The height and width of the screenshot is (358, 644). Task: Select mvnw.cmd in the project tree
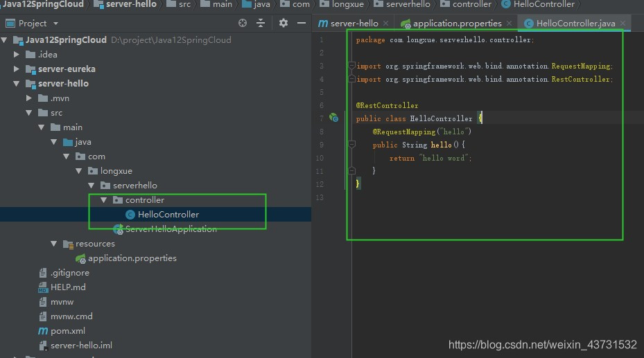click(x=71, y=316)
